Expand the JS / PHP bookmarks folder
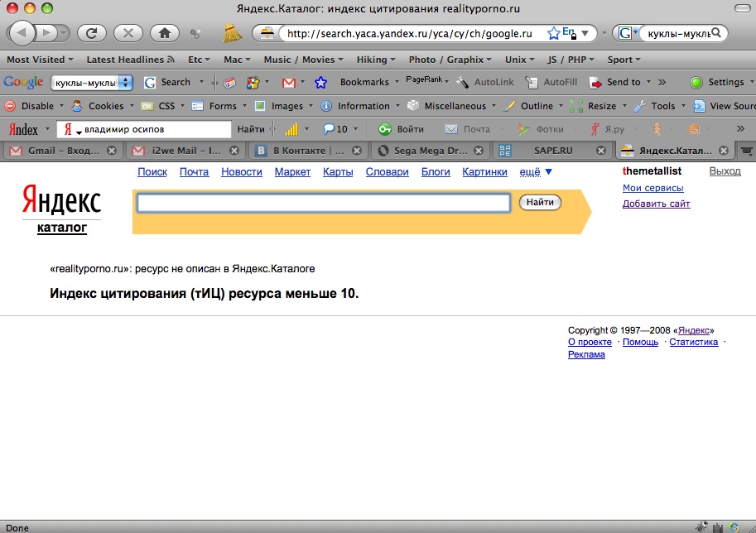The image size is (756, 533). 571,60
